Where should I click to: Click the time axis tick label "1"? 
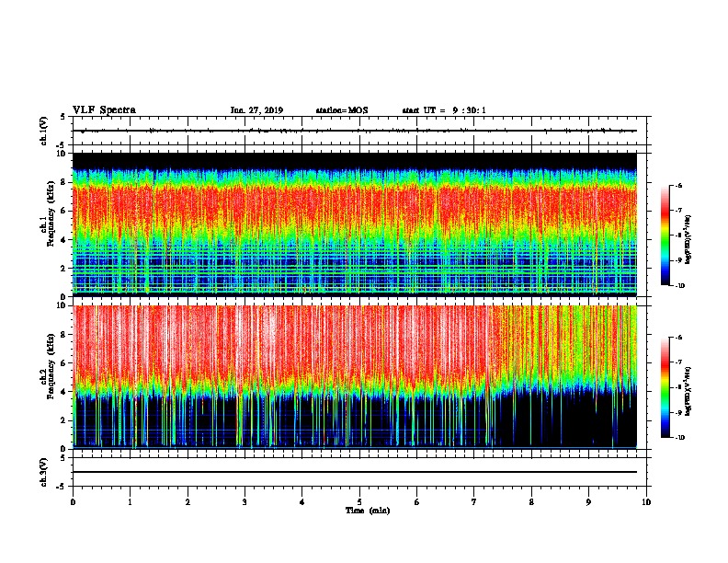(130, 502)
